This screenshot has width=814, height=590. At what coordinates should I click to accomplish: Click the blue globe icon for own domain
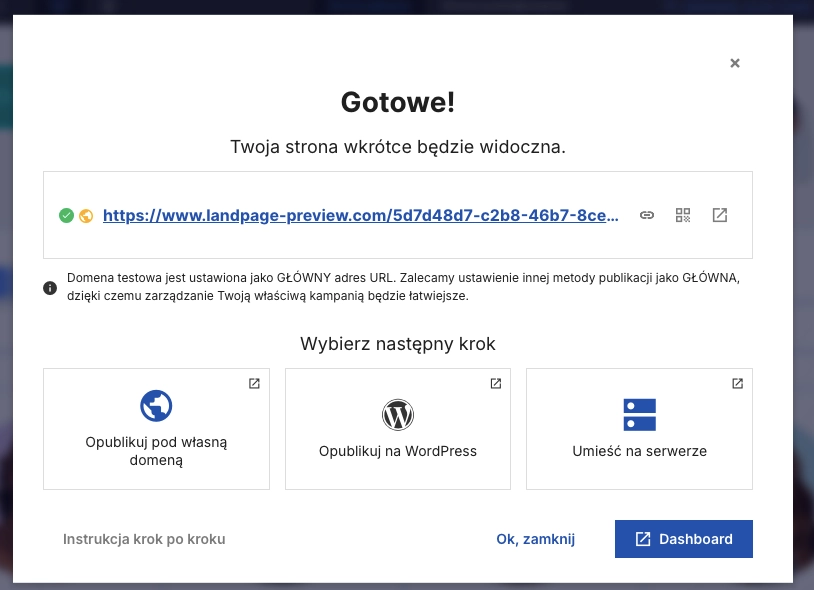pos(156,406)
